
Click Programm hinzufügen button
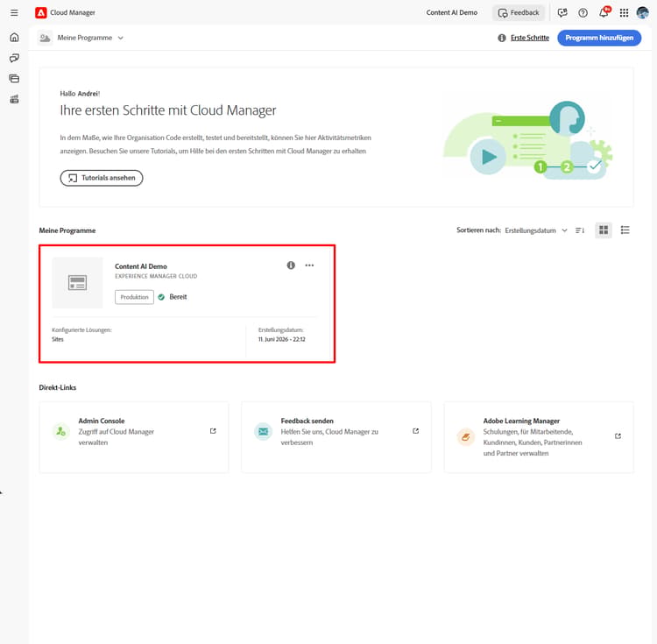[x=599, y=38]
